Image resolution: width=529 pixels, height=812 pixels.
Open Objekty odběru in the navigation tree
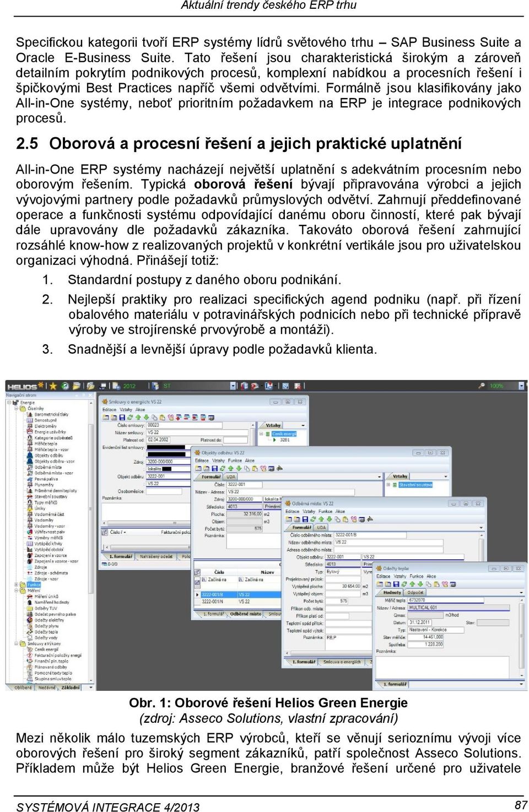click(48, 456)
